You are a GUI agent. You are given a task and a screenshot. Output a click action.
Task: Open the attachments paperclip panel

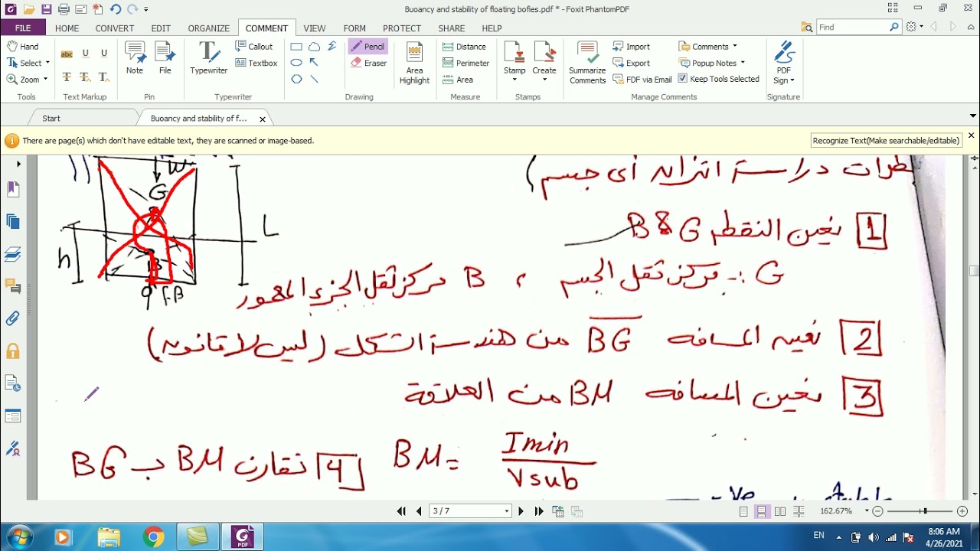[12, 318]
